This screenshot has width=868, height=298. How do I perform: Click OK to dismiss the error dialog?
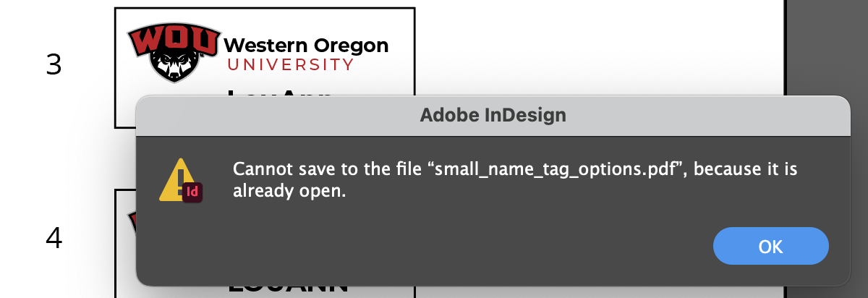click(770, 246)
